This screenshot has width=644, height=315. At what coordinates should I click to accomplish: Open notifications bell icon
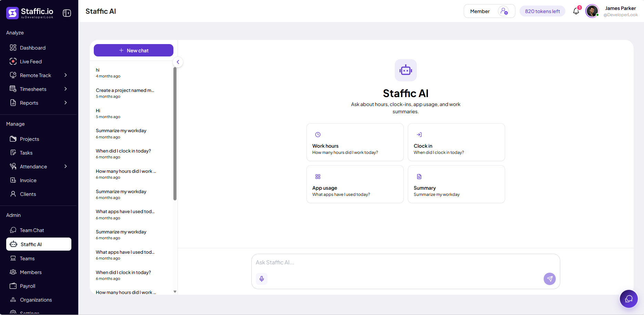[x=576, y=11]
